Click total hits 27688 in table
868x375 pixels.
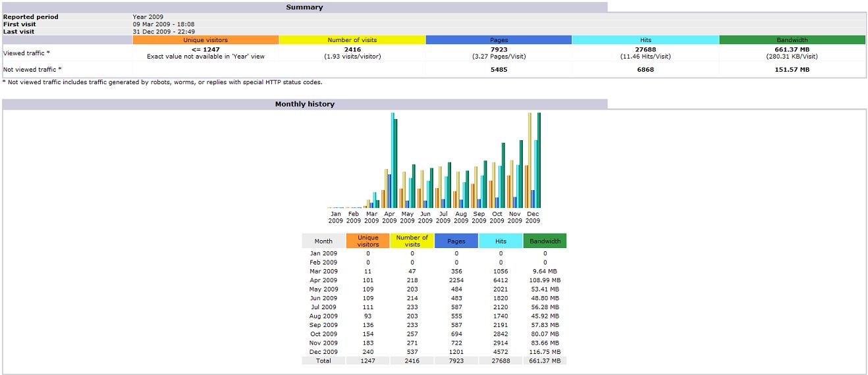501,361
